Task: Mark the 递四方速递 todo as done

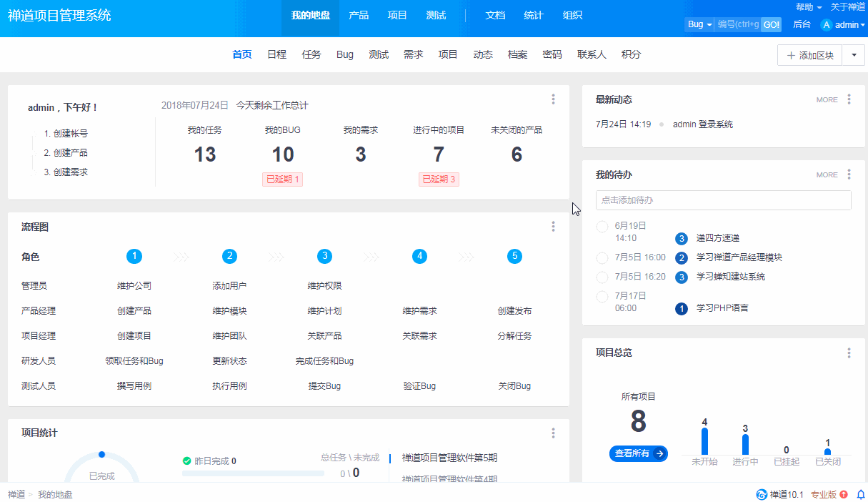Action: point(602,227)
